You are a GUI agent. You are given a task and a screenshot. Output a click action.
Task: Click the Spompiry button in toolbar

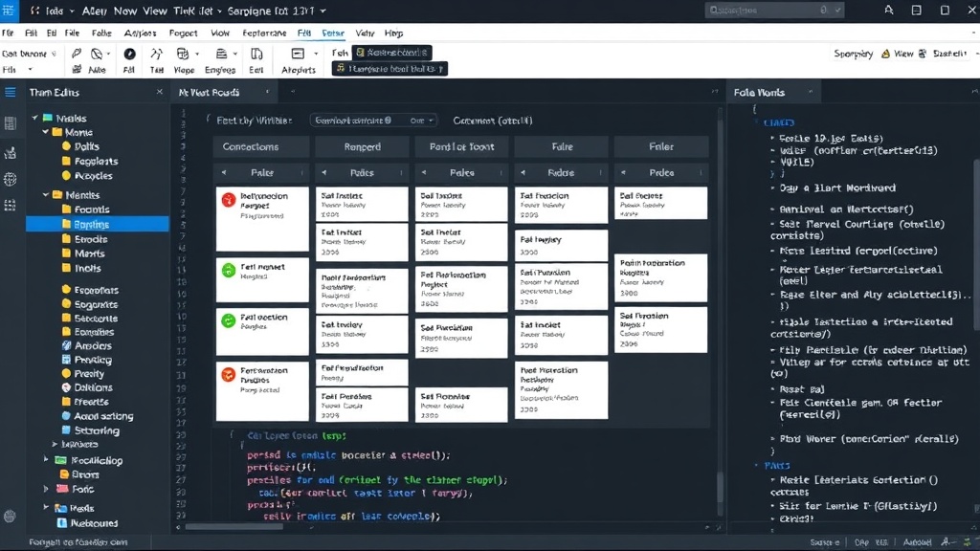point(853,54)
